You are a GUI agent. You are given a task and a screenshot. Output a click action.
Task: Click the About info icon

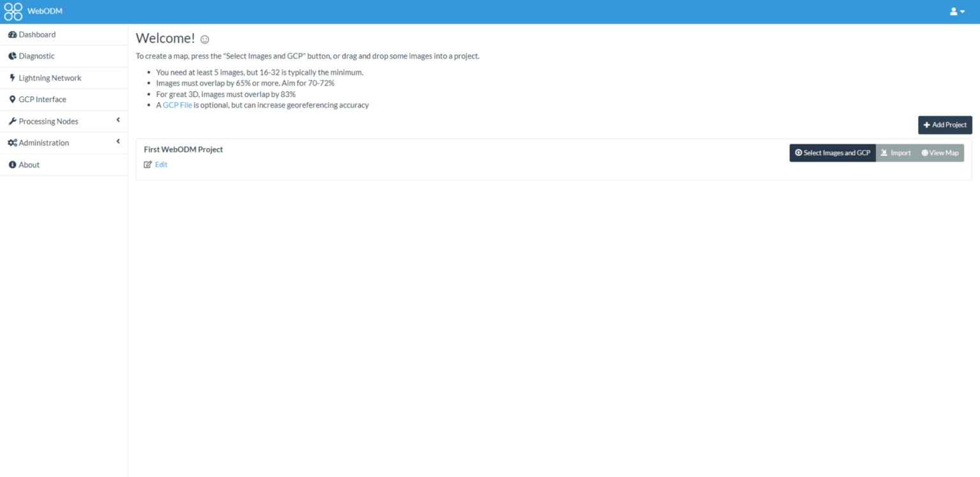coord(12,165)
